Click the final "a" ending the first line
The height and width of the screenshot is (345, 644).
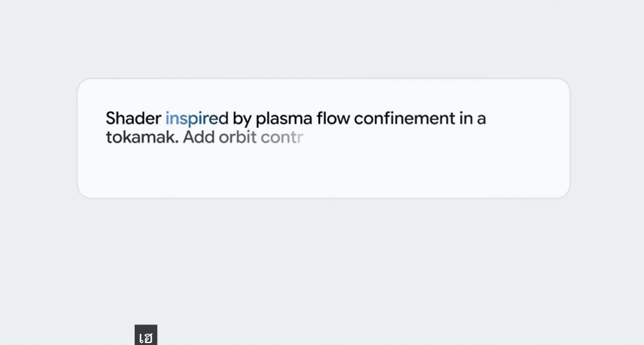pos(482,119)
